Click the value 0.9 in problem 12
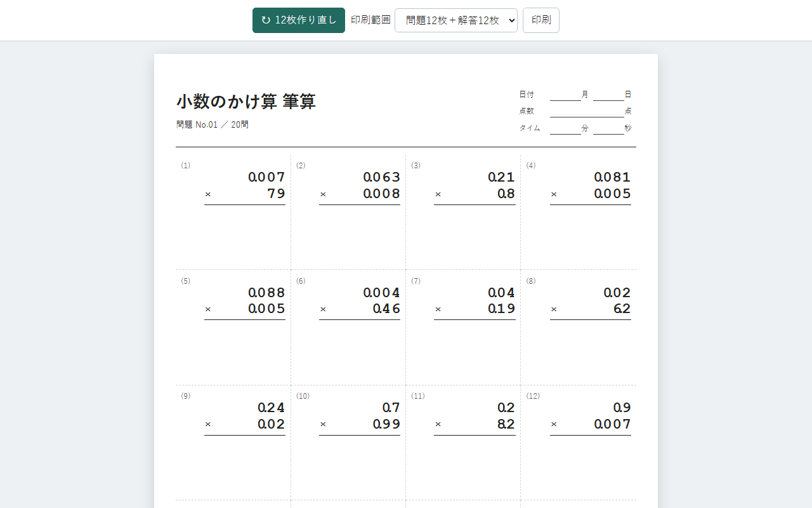812x508 pixels. tap(622, 408)
